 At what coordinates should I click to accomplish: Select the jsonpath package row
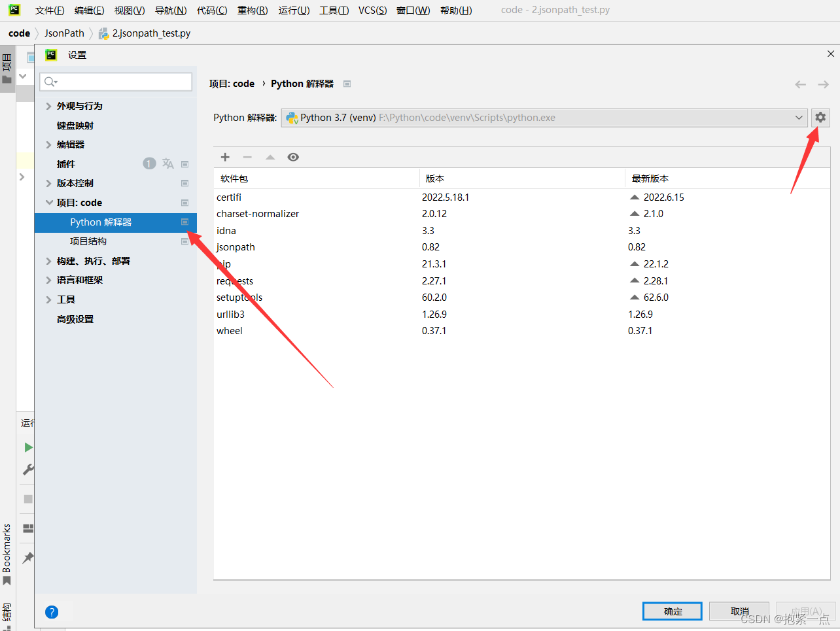point(521,247)
